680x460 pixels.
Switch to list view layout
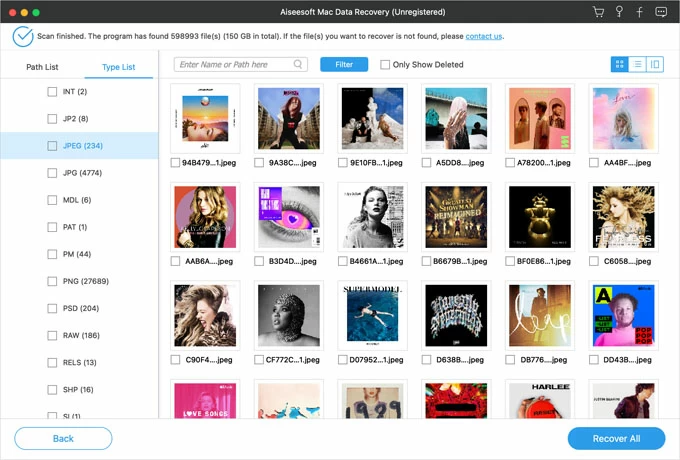tap(637, 64)
